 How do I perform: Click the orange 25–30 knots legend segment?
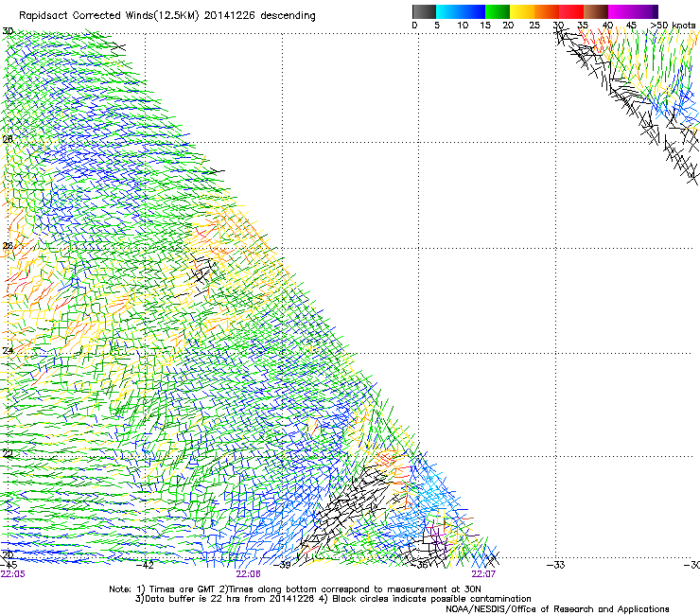(x=547, y=11)
